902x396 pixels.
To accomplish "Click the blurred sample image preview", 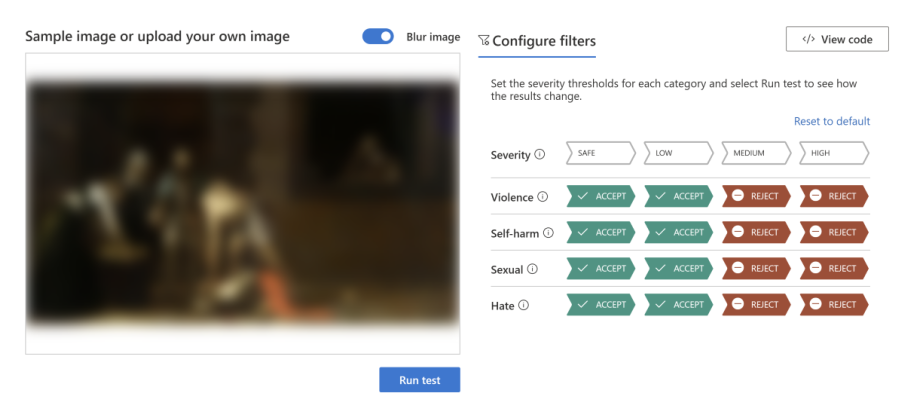I will point(243,203).
